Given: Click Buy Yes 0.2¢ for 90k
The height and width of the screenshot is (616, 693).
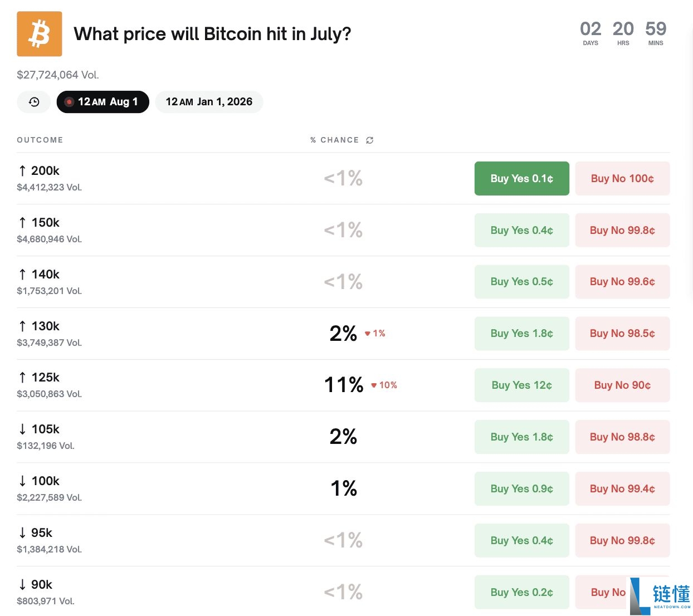Looking at the screenshot, I should coord(521,593).
